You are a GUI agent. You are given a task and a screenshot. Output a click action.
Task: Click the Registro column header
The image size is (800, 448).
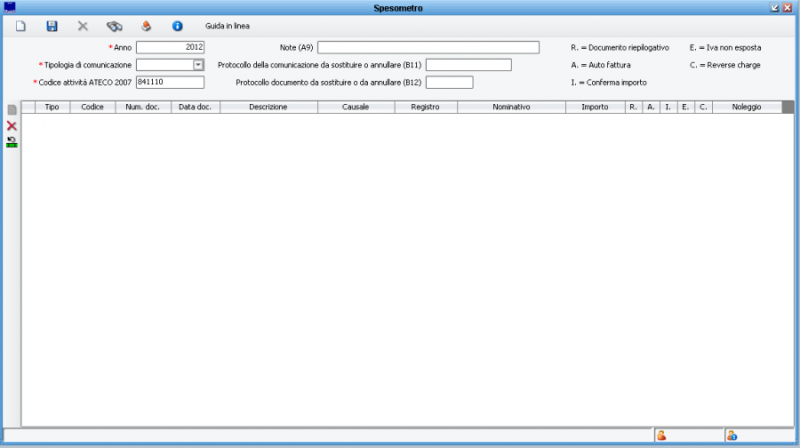(x=426, y=107)
